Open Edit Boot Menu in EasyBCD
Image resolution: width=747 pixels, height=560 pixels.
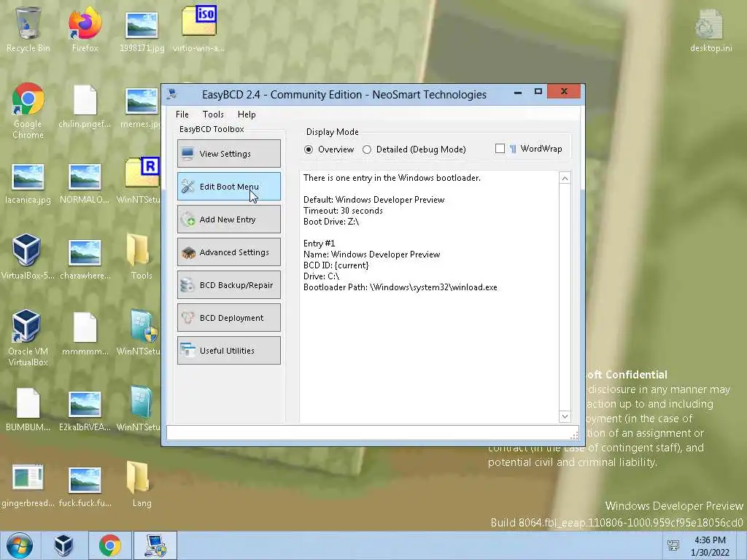click(x=228, y=186)
